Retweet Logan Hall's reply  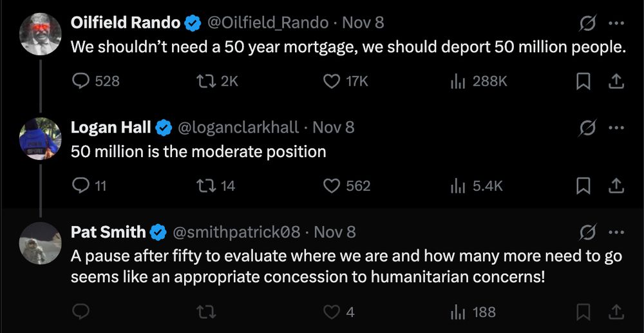pos(207,186)
